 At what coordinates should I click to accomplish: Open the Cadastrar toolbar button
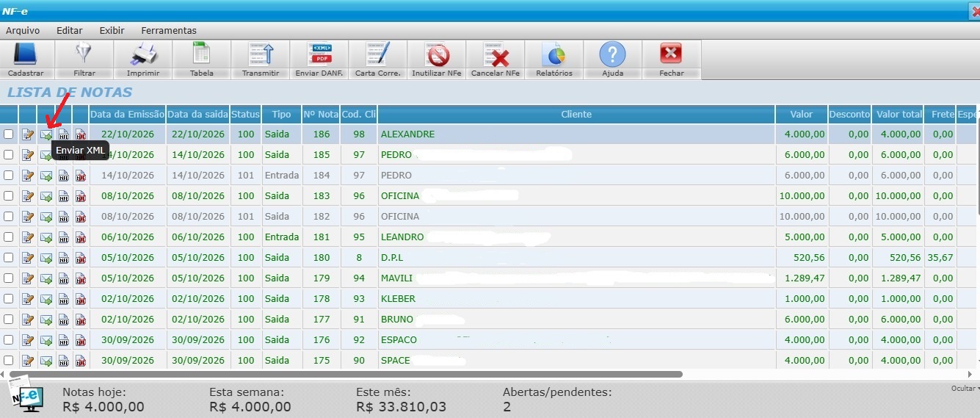(x=26, y=60)
